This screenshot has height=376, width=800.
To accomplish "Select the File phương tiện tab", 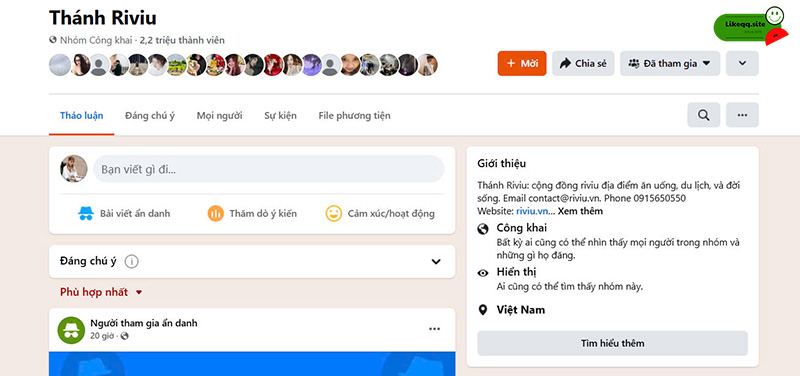I will [x=354, y=116].
